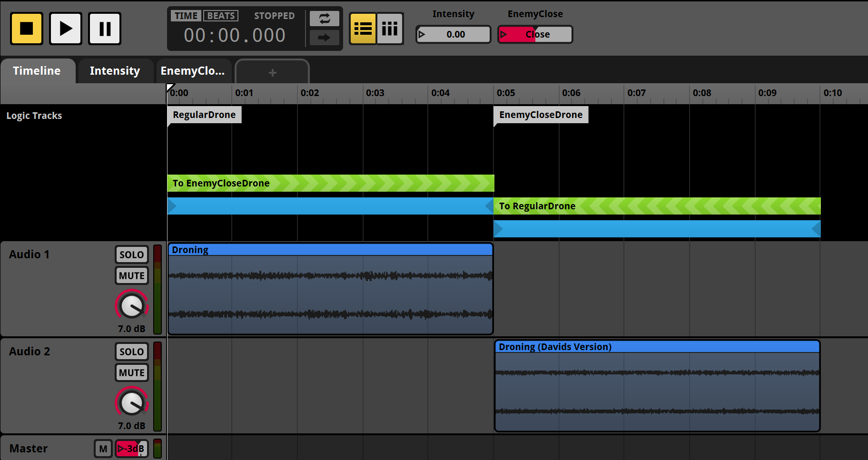This screenshot has width=868, height=460.
Task: Click the follow-cursor arrow icon
Action: 324,38
